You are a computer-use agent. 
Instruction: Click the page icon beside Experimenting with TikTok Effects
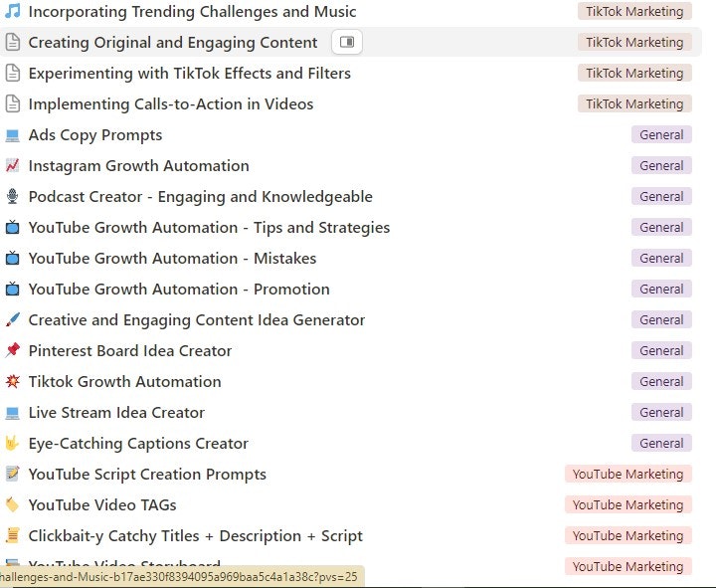(12, 73)
